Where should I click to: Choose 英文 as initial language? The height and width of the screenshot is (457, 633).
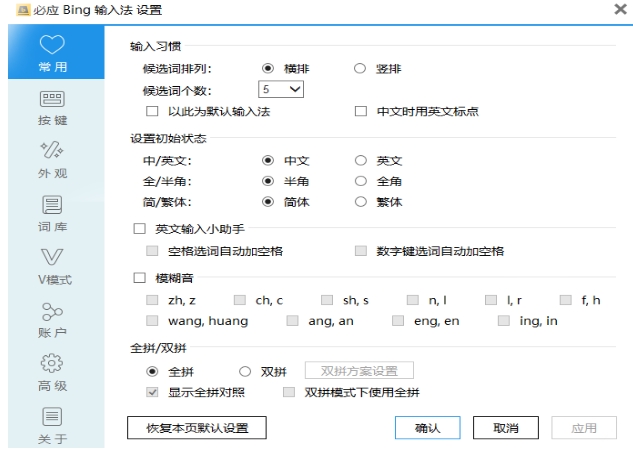coord(360,160)
